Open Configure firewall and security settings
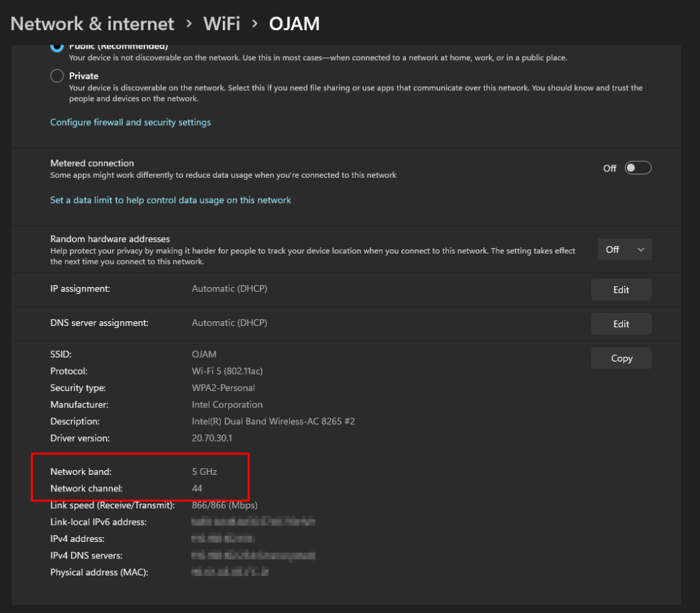The image size is (700, 613). click(x=130, y=122)
